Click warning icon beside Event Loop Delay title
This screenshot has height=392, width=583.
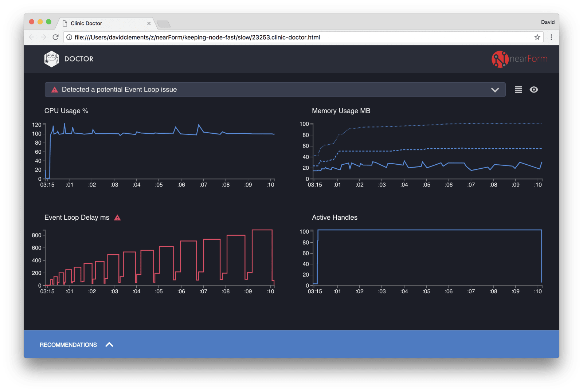117,218
